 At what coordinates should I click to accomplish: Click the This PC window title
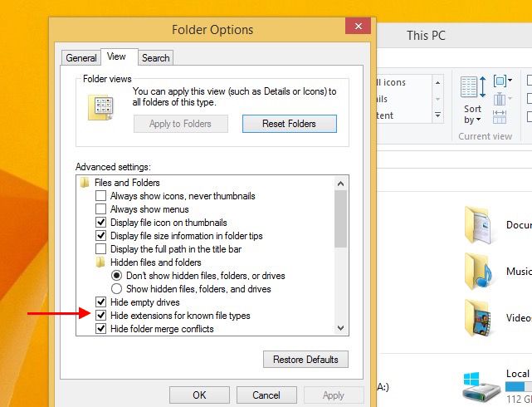[x=426, y=36]
